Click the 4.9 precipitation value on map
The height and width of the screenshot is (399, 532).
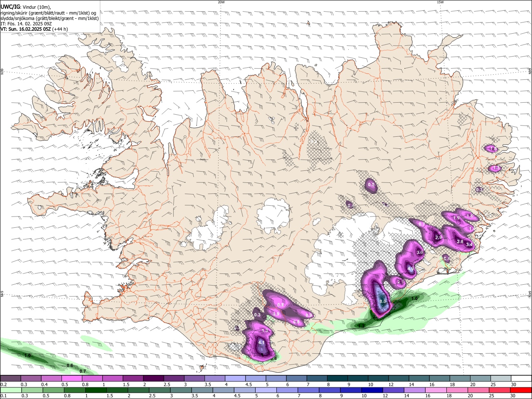click(x=411, y=269)
